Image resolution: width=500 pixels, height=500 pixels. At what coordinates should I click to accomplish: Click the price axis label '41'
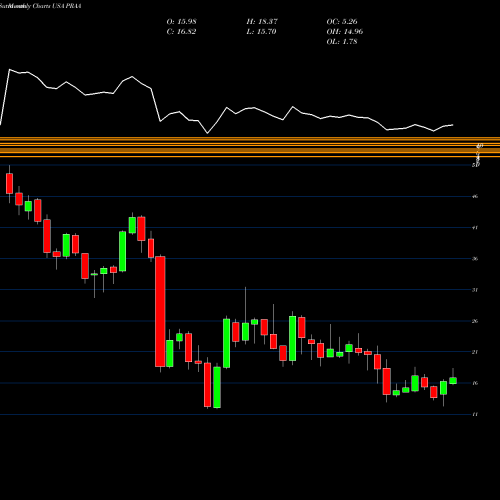(x=475, y=228)
